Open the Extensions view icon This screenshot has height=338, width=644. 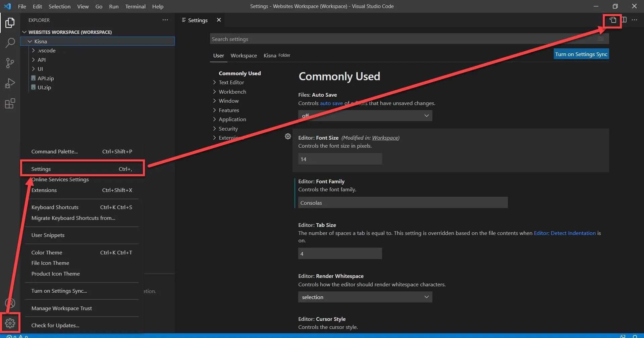(x=10, y=103)
